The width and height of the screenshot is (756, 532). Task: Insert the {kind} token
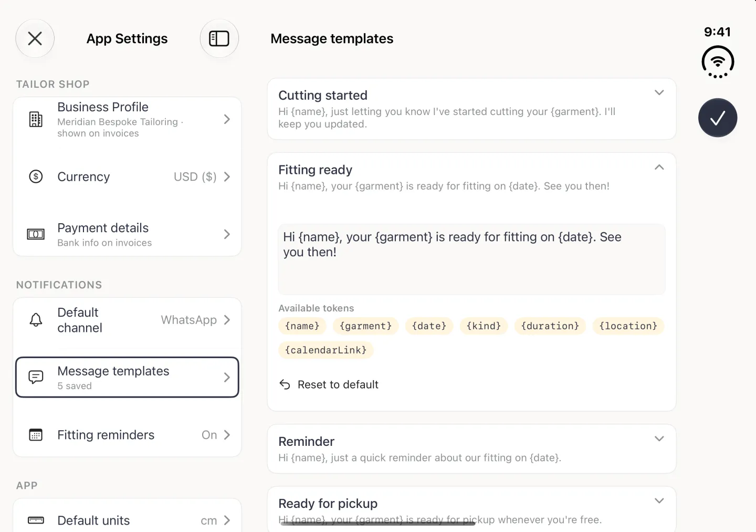[x=484, y=326]
